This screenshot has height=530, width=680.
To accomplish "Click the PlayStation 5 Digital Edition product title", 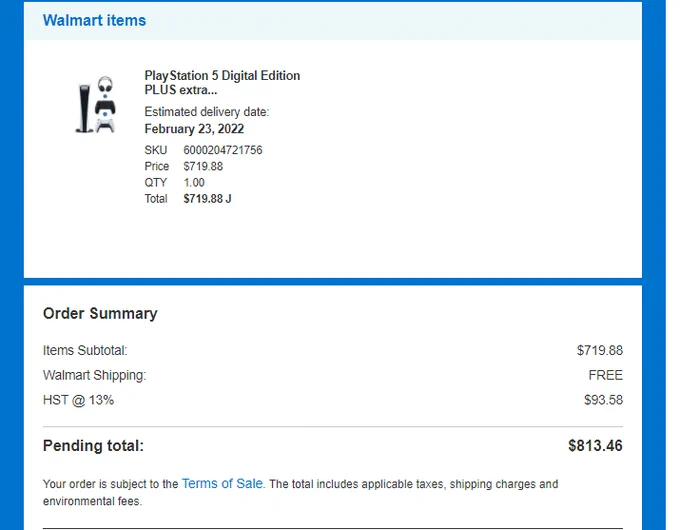I will click(x=222, y=82).
